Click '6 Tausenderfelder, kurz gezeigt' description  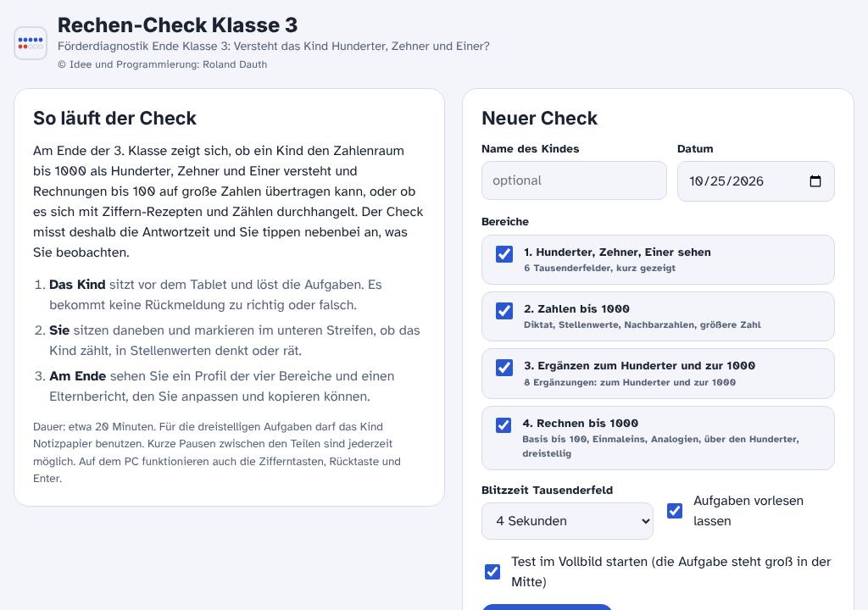[599, 268]
